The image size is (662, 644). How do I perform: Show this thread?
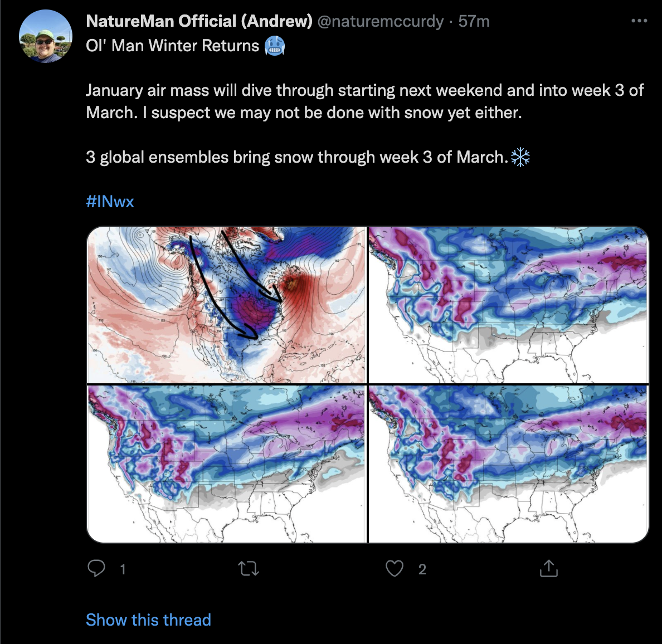(148, 619)
